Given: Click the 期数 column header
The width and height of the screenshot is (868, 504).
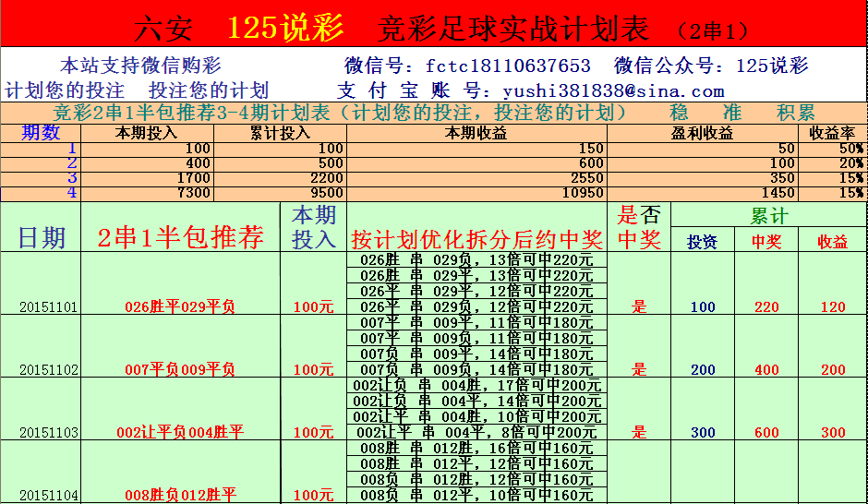Looking at the screenshot, I should [x=41, y=133].
